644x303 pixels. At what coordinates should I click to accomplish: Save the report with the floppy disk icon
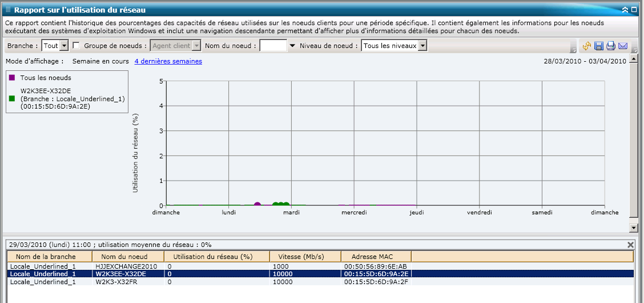pyautogui.click(x=599, y=46)
